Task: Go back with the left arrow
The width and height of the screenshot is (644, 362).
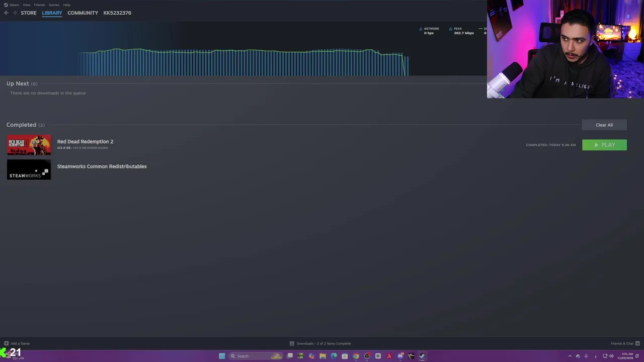Action: tap(6, 13)
